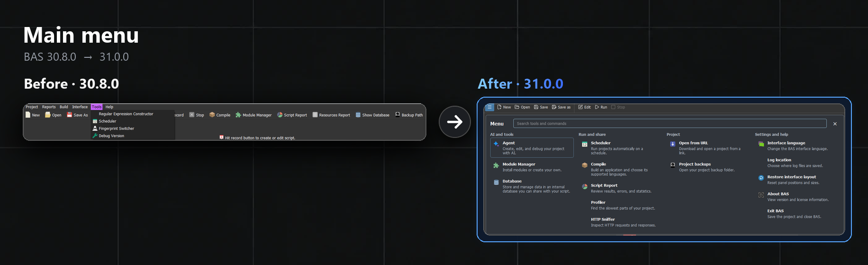Image resolution: width=868 pixels, height=265 pixels.
Task: Click the 'Settings and help' section heading
Action: coord(771,134)
